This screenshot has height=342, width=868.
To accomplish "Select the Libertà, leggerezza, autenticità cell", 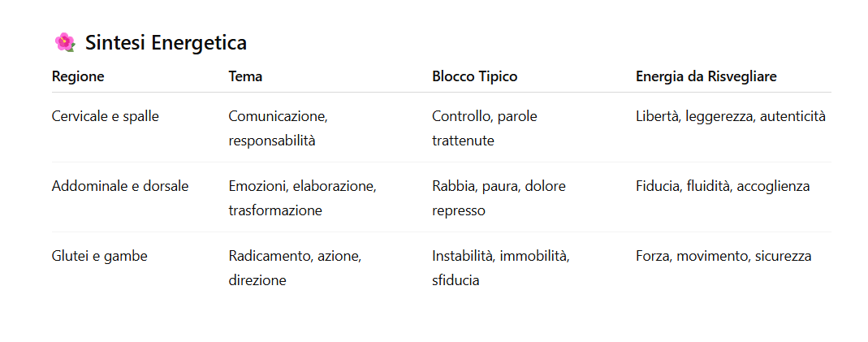I will click(x=730, y=116).
